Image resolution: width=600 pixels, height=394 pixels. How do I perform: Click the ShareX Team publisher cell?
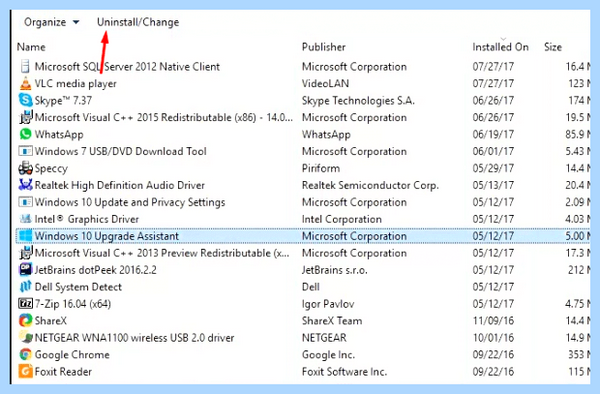coord(332,321)
